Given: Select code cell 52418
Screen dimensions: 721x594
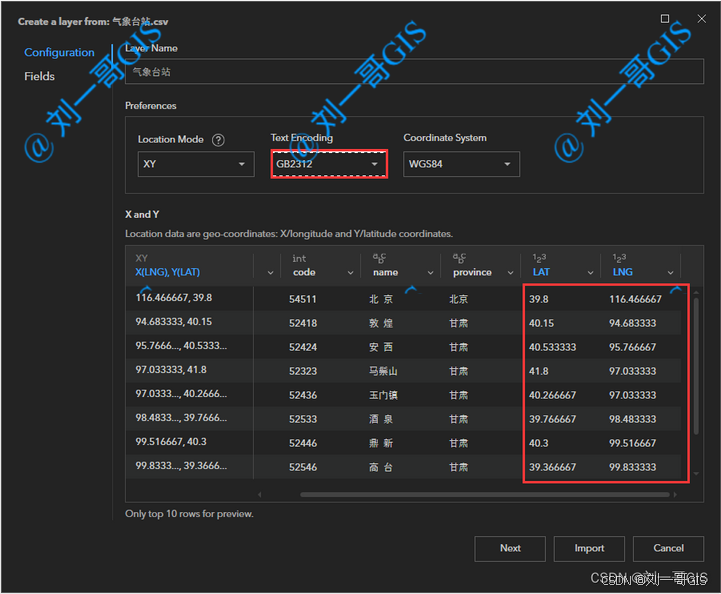Looking at the screenshot, I should (303, 323).
